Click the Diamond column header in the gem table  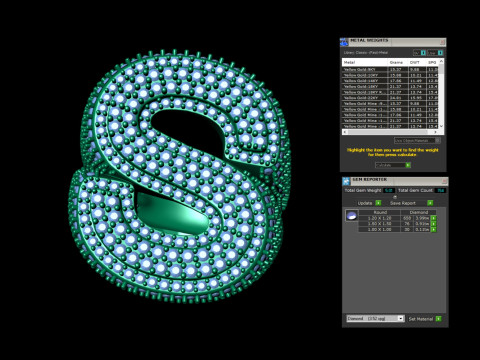tap(419, 212)
